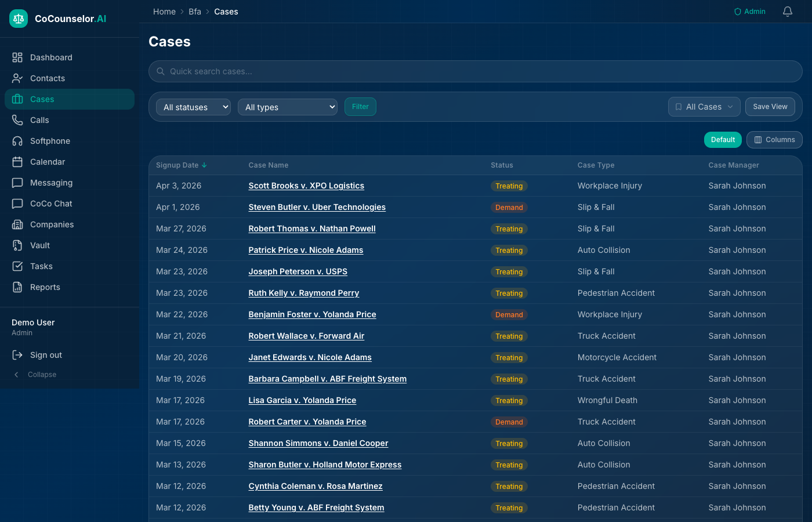Click the Status column header

pyautogui.click(x=502, y=165)
